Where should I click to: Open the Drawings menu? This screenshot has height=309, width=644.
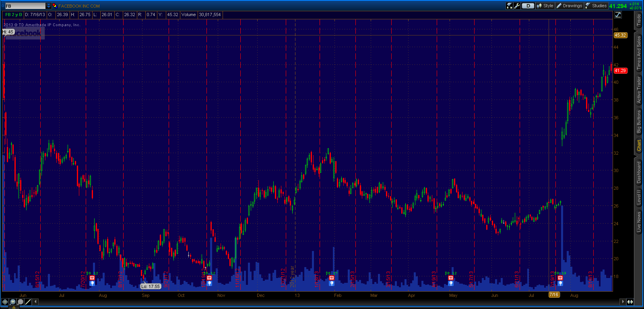569,6
